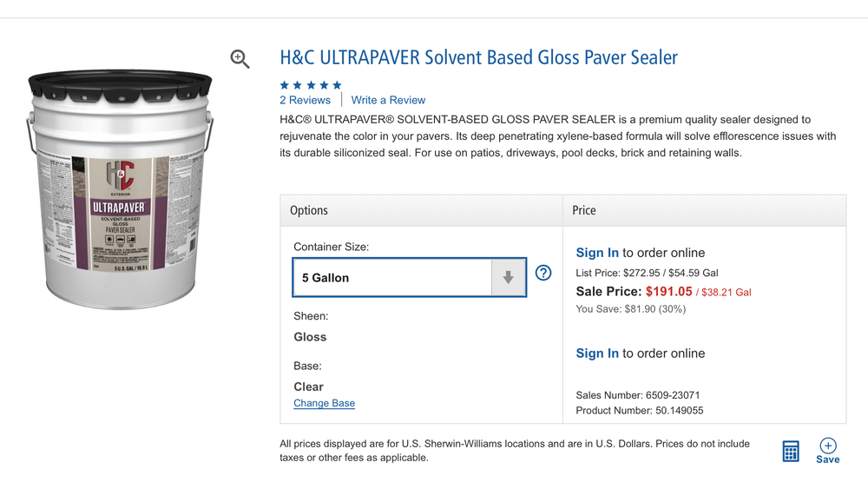Image resolution: width=868 pixels, height=502 pixels.
Task: Click the Change Base link
Action: tap(324, 403)
